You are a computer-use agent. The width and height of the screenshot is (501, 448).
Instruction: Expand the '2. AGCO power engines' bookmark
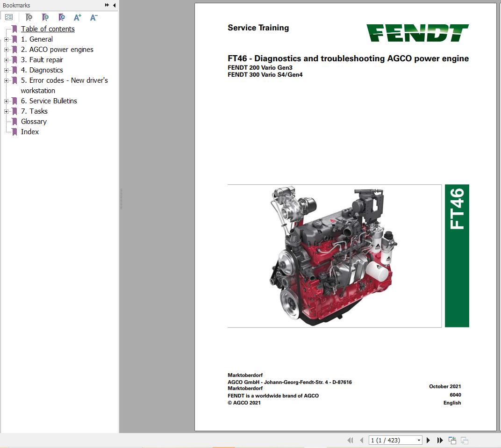[6, 49]
